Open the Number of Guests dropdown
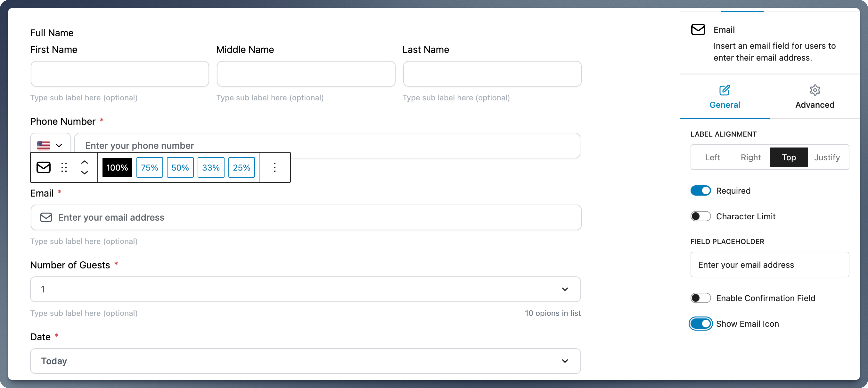Image resolution: width=868 pixels, height=388 pixels. 305,289
